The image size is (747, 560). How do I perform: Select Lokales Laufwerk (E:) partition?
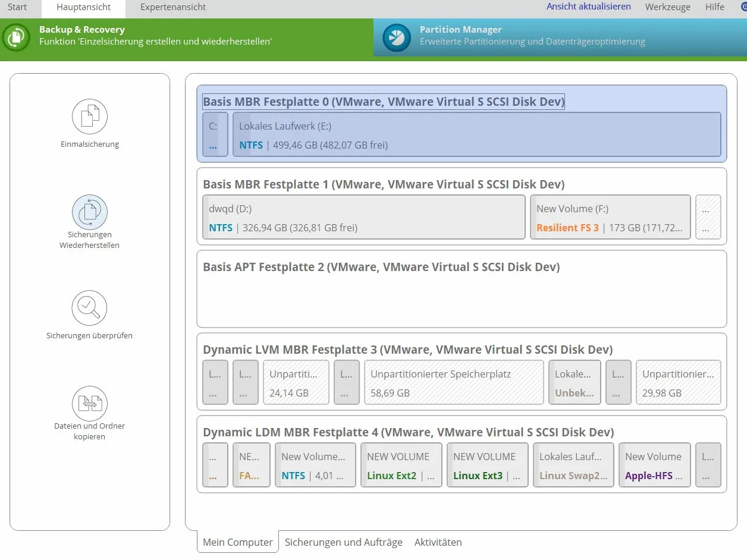(x=477, y=135)
